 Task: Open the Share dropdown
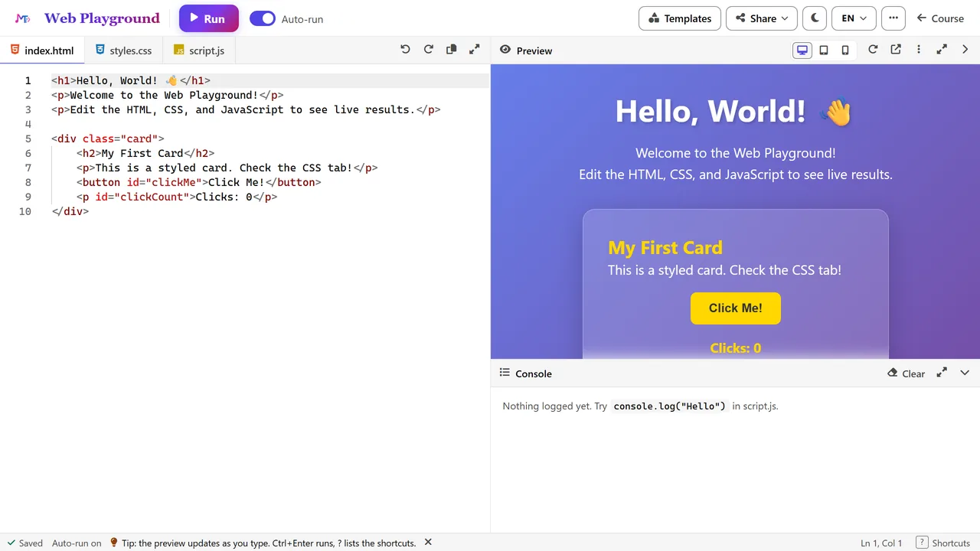pyautogui.click(x=762, y=18)
